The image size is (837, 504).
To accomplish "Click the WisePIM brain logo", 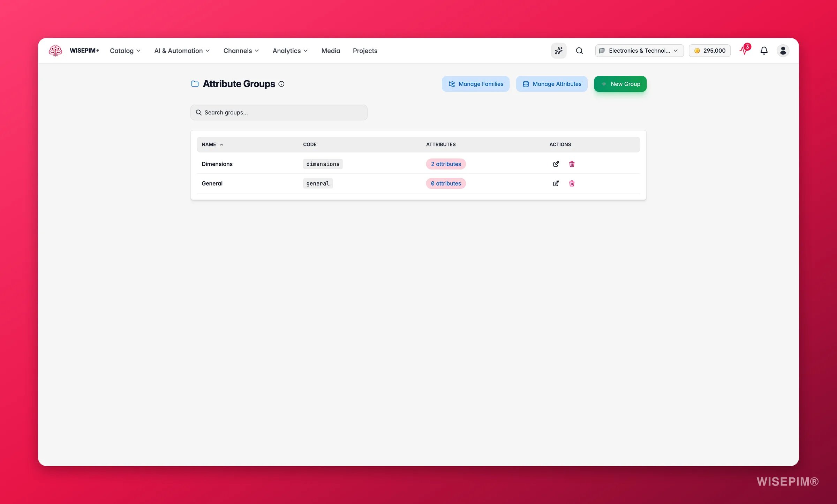I will [55, 51].
